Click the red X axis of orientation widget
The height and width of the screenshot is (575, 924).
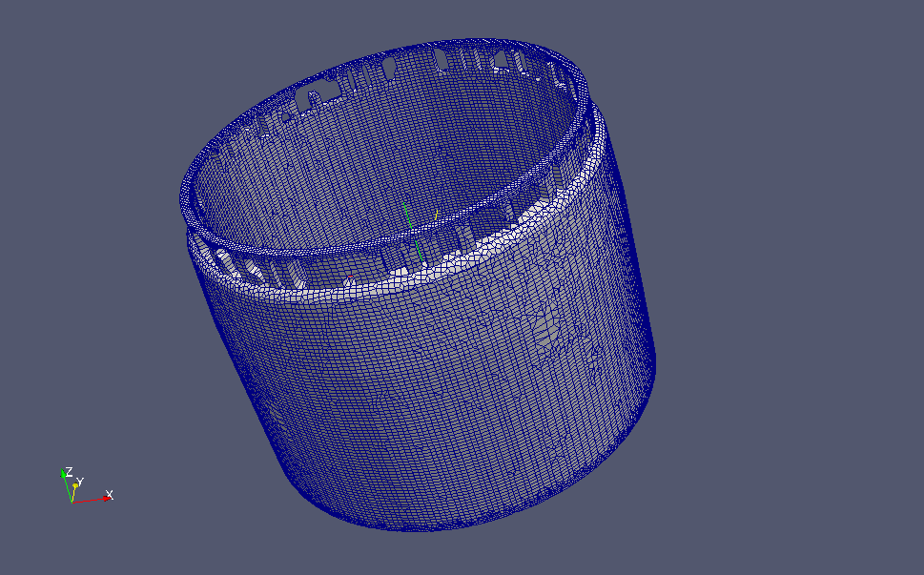92,500
